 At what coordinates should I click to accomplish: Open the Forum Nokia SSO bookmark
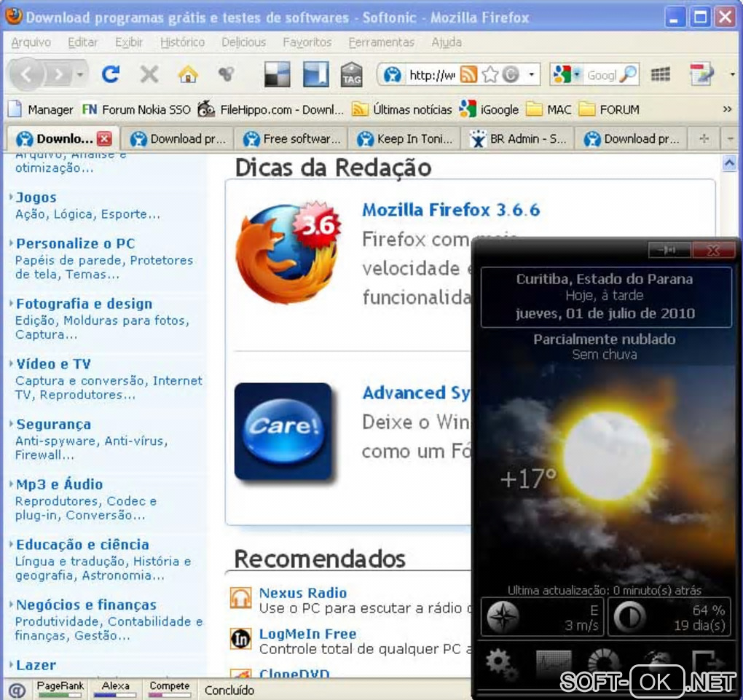pyautogui.click(x=136, y=109)
